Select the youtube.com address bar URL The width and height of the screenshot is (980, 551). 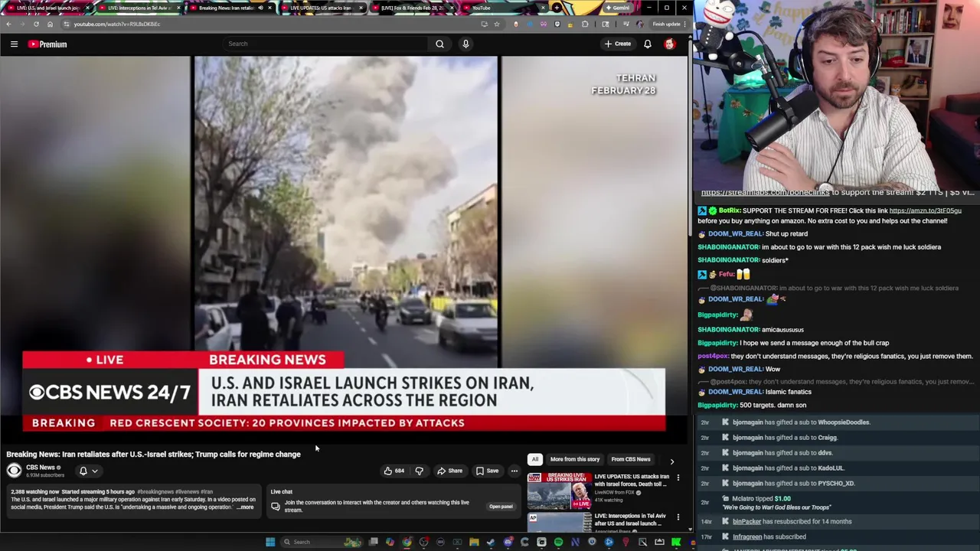pyautogui.click(x=117, y=24)
